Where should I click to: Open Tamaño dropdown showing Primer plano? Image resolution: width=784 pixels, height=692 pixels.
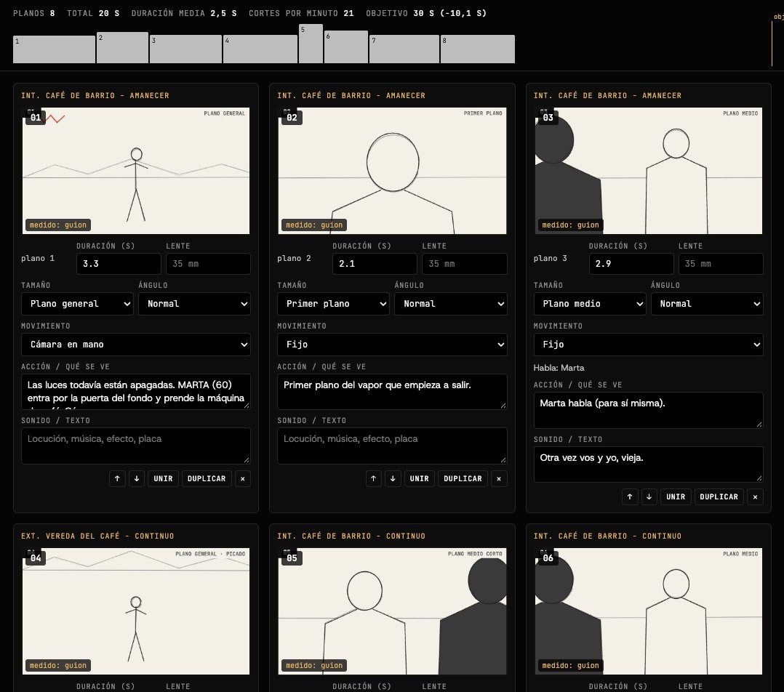tap(334, 304)
